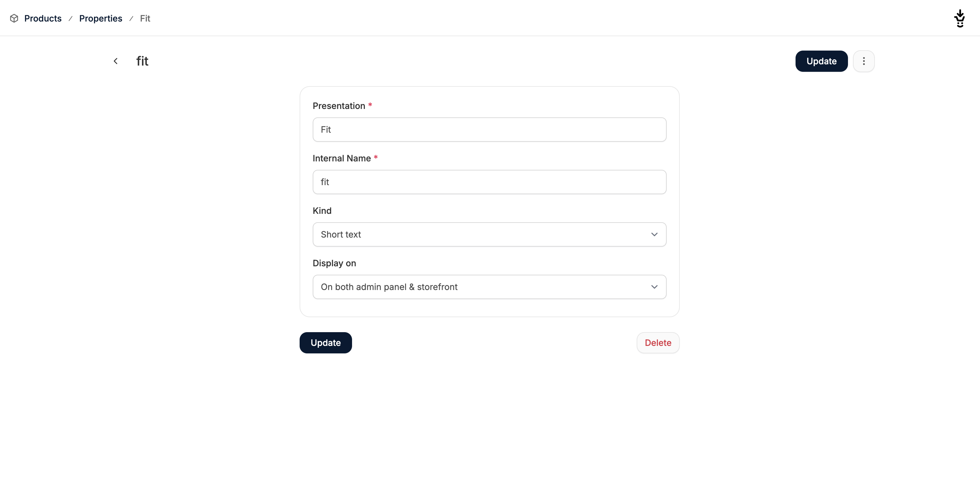Open the Kind dropdown showing Short text
The image size is (980, 482).
pos(489,234)
